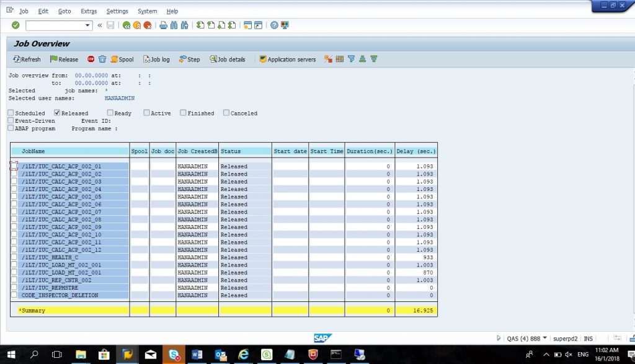The height and width of the screenshot is (364, 635).
Task: Click the Create New Session icon
Action: [247, 25]
